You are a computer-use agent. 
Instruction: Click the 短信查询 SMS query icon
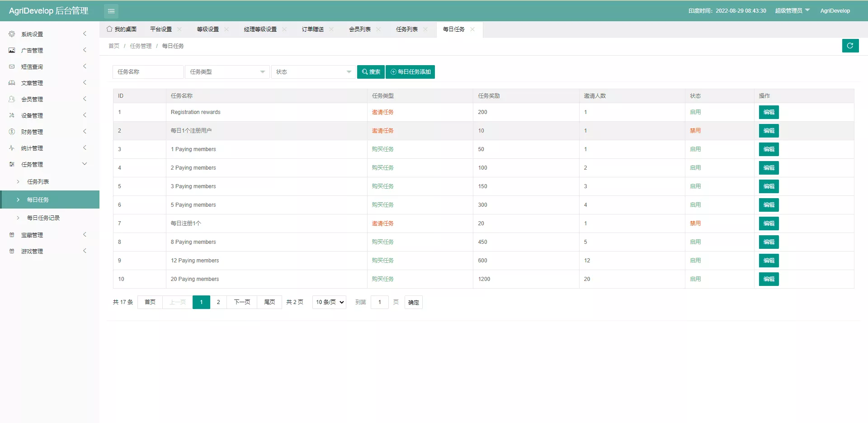12,67
